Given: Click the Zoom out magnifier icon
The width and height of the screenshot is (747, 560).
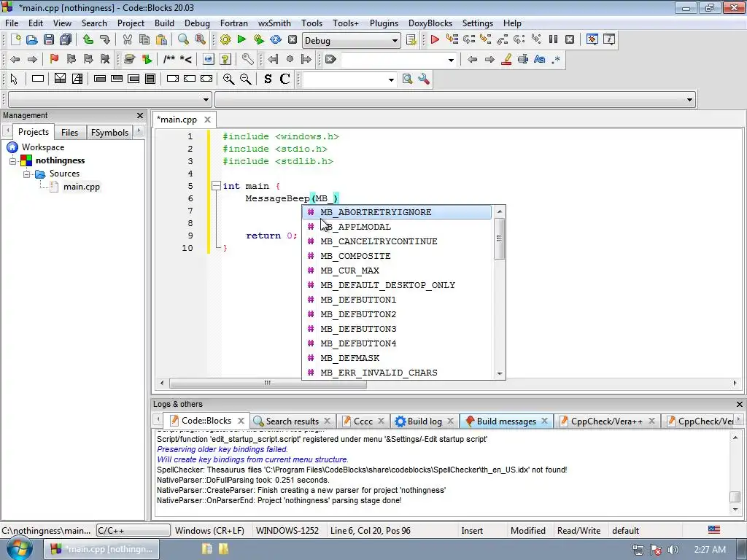Looking at the screenshot, I should click(246, 79).
